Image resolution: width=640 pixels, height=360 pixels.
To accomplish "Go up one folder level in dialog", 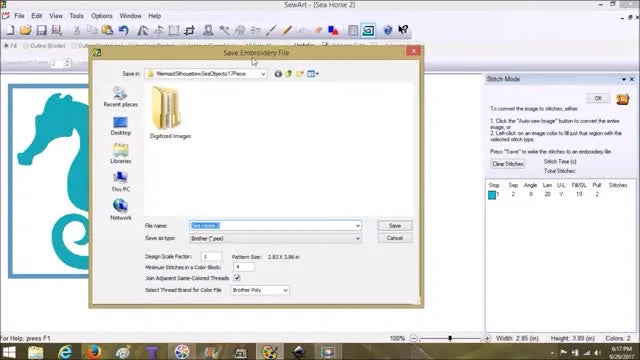I will 289,74.
